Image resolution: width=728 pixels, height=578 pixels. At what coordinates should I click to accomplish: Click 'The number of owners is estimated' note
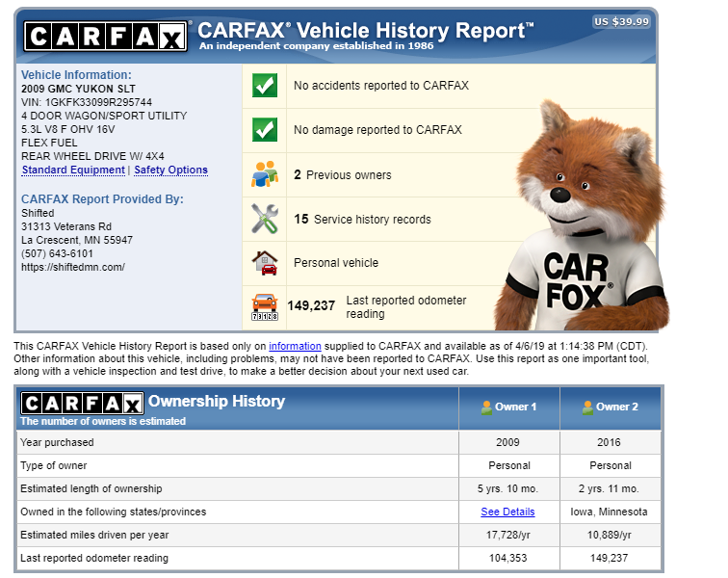click(x=103, y=421)
